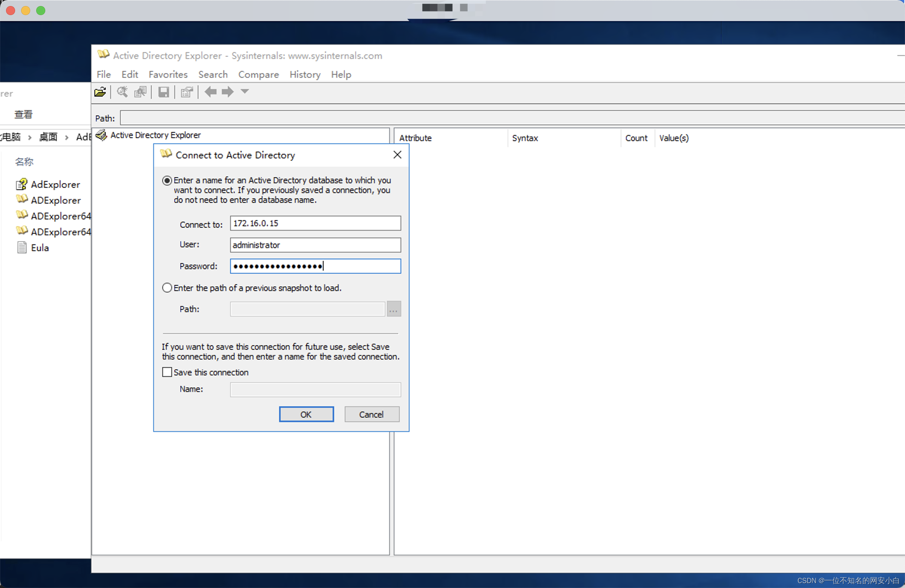This screenshot has height=588, width=905.
Task: Close the Connect to Active Directory dialog
Action: point(397,155)
